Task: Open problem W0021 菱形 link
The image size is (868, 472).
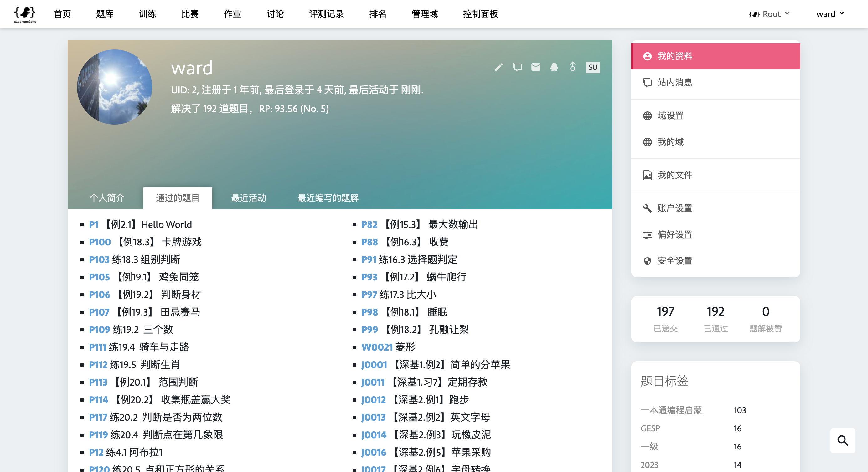Action: pos(377,347)
